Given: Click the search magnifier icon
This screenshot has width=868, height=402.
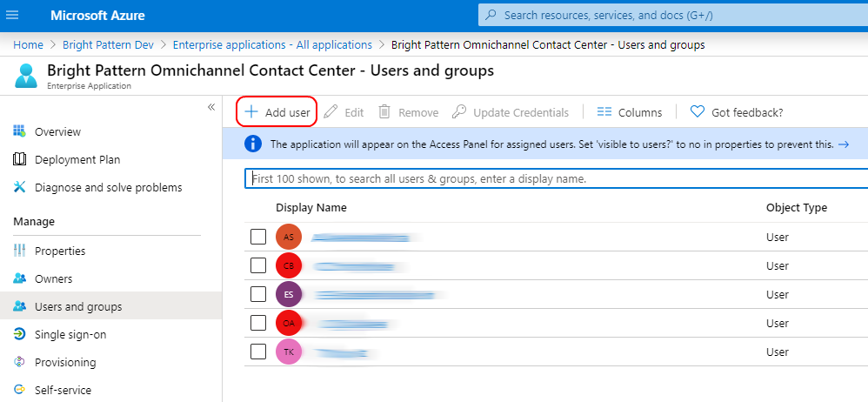Looking at the screenshot, I should [x=491, y=15].
